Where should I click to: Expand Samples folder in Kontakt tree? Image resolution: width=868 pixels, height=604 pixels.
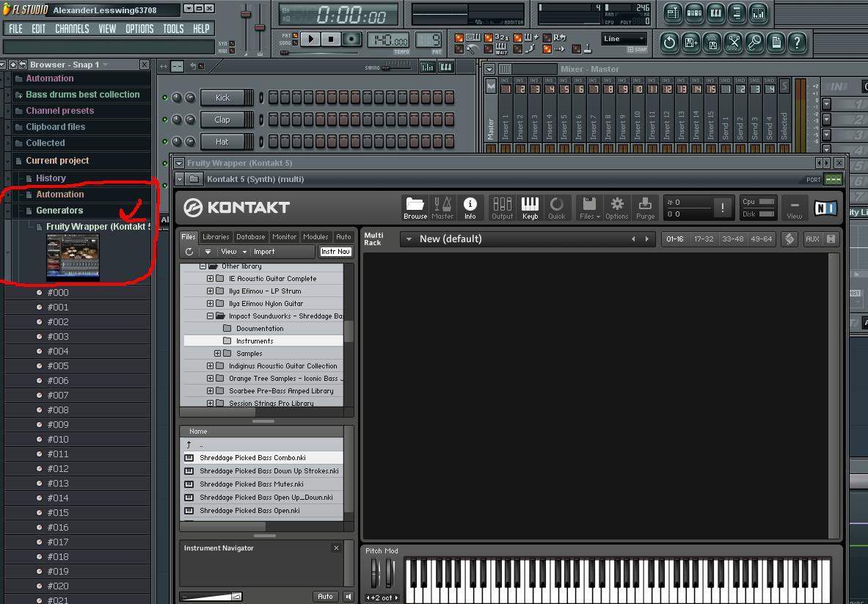tap(218, 353)
